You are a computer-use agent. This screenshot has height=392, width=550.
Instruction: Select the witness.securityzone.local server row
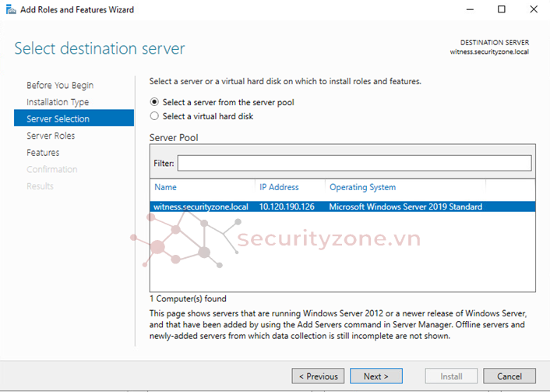click(x=201, y=207)
